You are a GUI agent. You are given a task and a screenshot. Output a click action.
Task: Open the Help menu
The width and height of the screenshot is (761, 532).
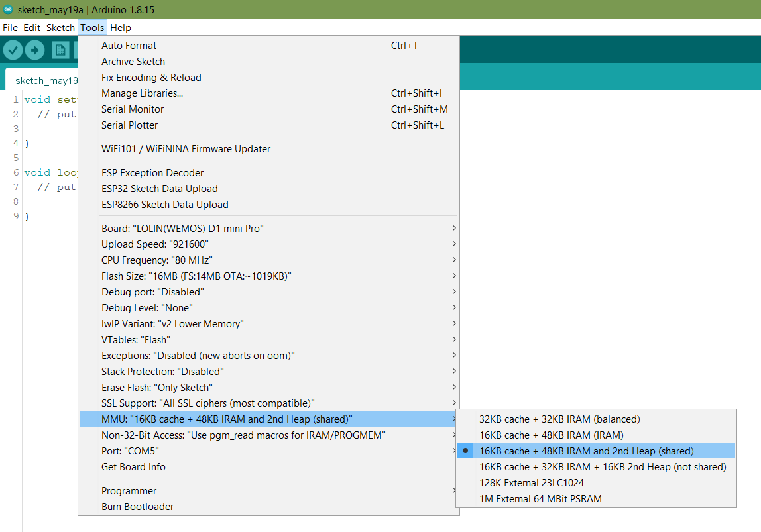click(121, 27)
